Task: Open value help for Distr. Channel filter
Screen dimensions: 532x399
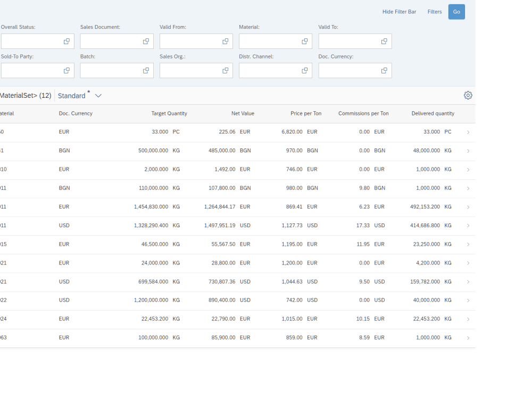Action: point(304,70)
